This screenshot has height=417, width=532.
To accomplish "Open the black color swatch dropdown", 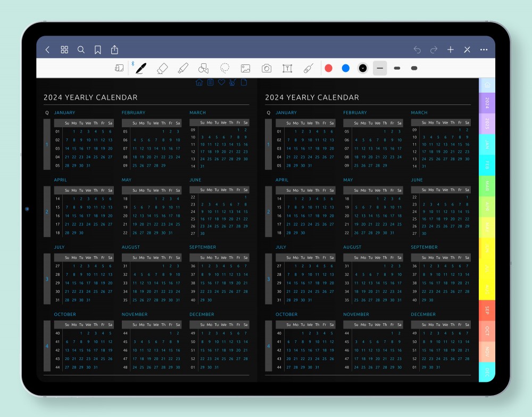I will click(363, 68).
